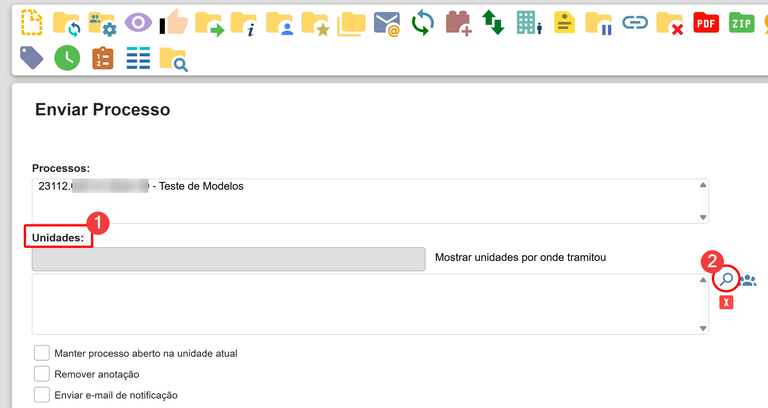This screenshot has height=408, width=768.
Task: Check the Remover anotação box
Action: pos(42,374)
